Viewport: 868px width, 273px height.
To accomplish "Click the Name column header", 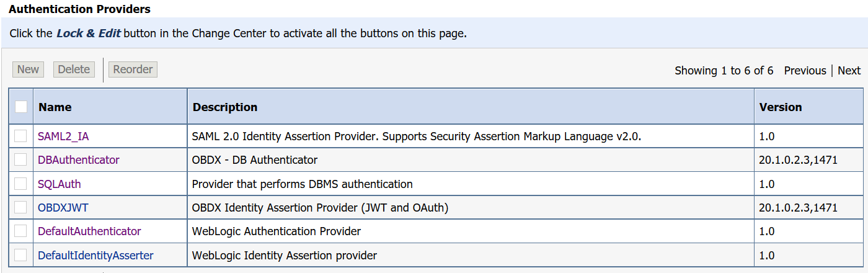I will 55,107.
